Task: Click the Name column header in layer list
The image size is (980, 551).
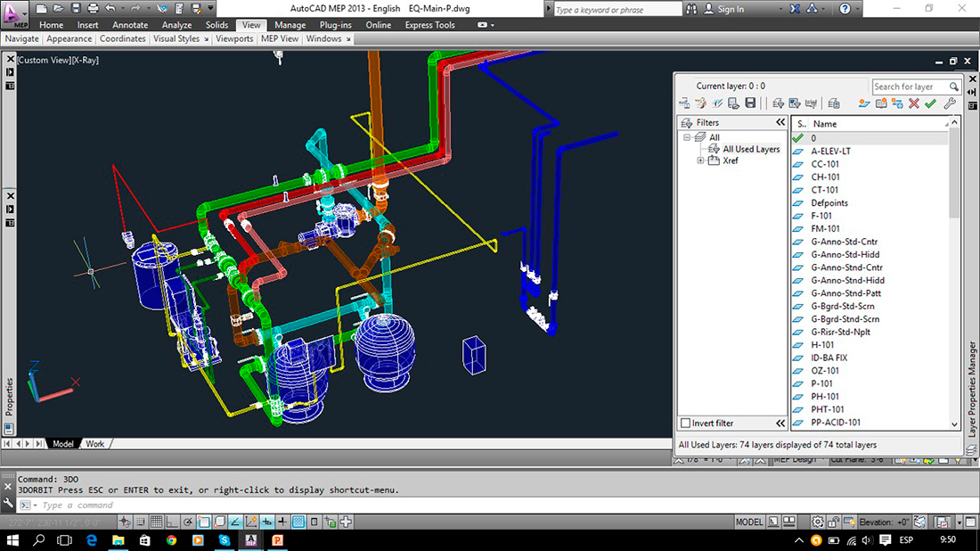Action: (825, 124)
